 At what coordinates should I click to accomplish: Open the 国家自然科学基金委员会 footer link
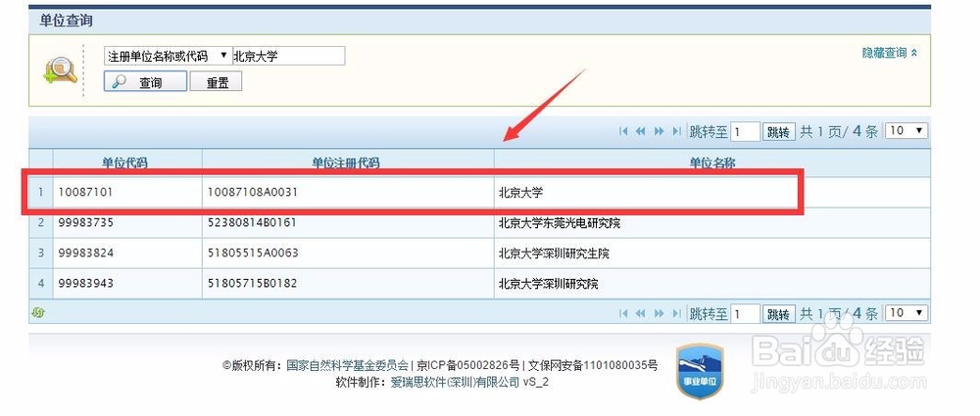coord(348,365)
